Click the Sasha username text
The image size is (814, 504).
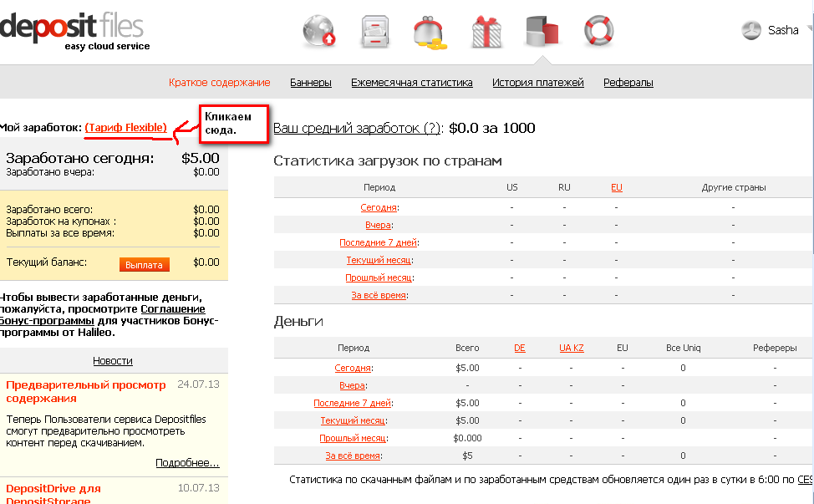(x=783, y=30)
